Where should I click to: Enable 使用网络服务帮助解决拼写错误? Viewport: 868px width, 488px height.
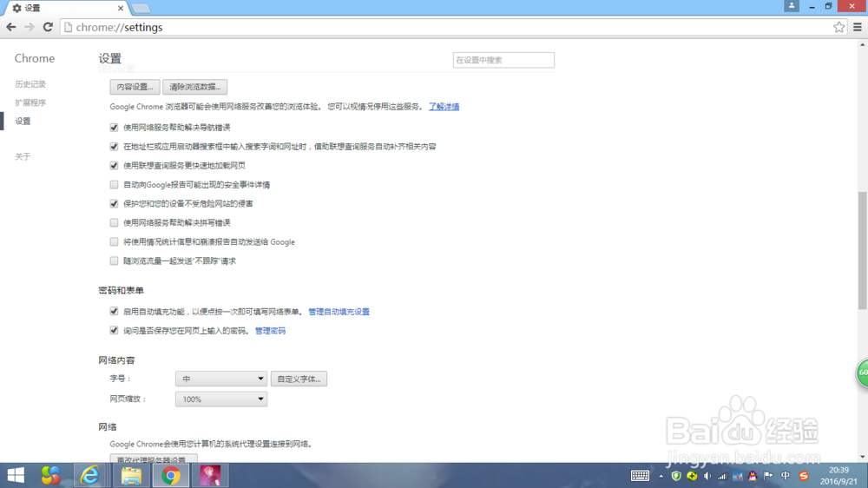tap(114, 222)
